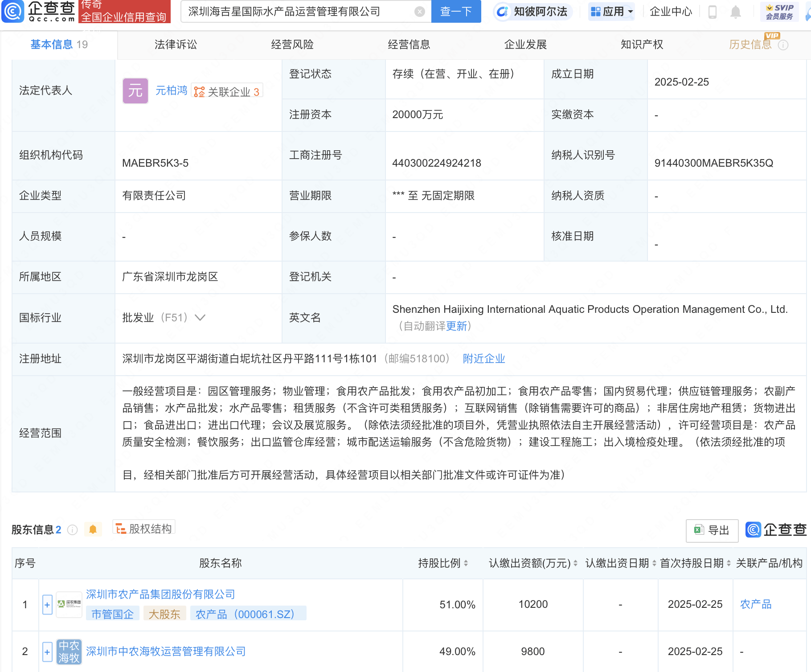Switch to 经营风险 tab
The width and height of the screenshot is (811, 672).
pos(292,45)
